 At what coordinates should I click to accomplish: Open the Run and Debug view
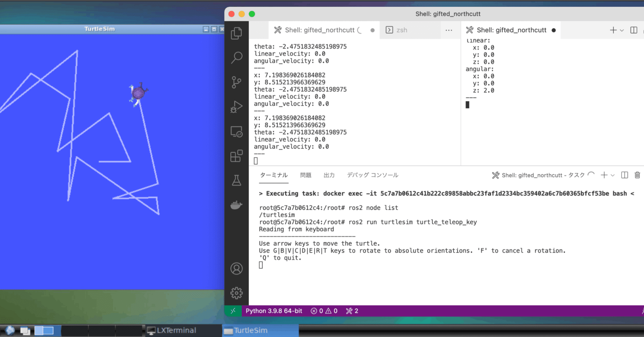pyautogui.click(x=237, y=106)
